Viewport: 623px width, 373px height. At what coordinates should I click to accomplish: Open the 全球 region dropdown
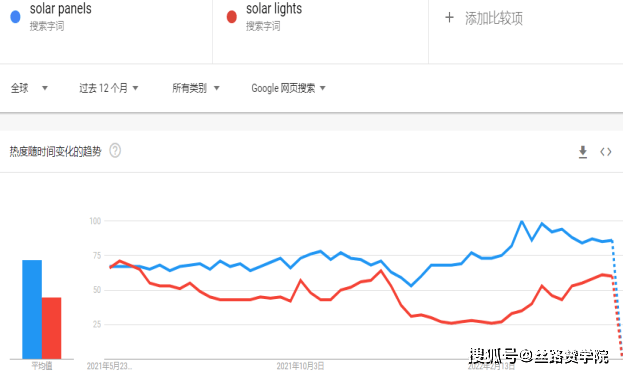[x=29, y=88]
